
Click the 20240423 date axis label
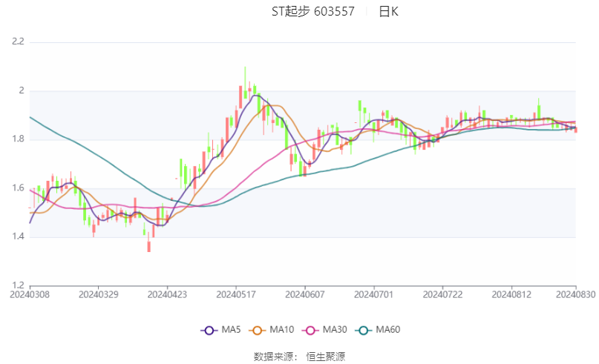(x=167, y=295)
